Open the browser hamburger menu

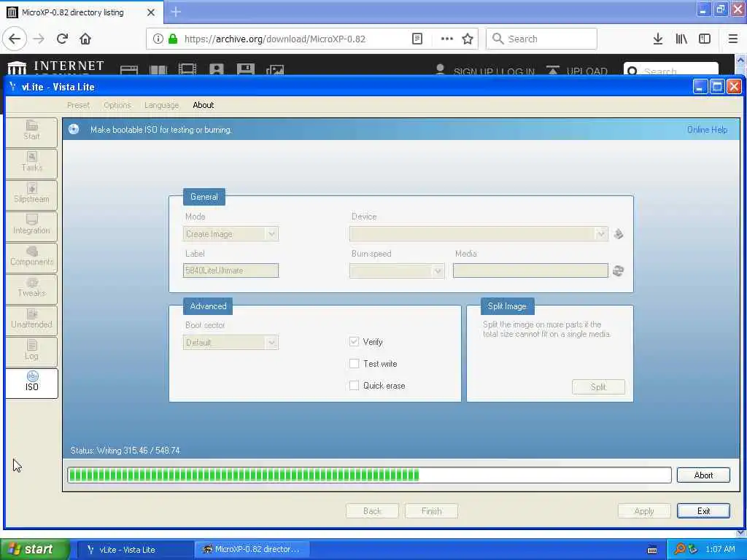pyautogui.click(x=733, y=39)
